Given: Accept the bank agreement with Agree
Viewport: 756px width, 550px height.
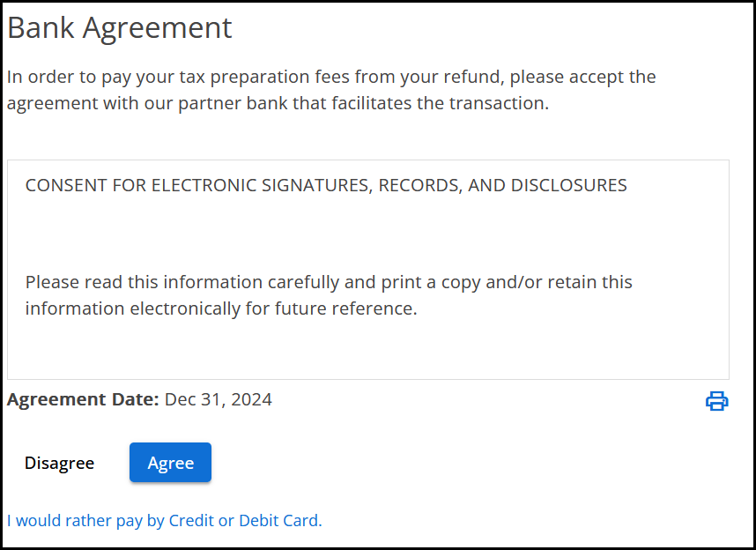Looking at the screenshot, I should pyautogui.click(x=170, y=462).
